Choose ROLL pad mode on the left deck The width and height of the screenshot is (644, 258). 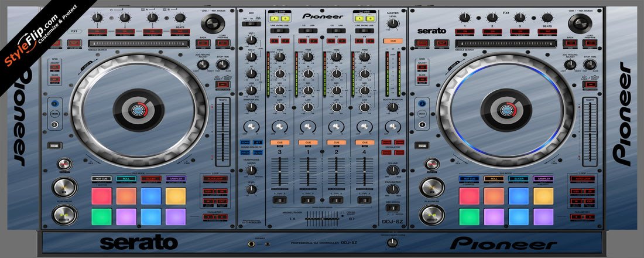tap(126, 179)
